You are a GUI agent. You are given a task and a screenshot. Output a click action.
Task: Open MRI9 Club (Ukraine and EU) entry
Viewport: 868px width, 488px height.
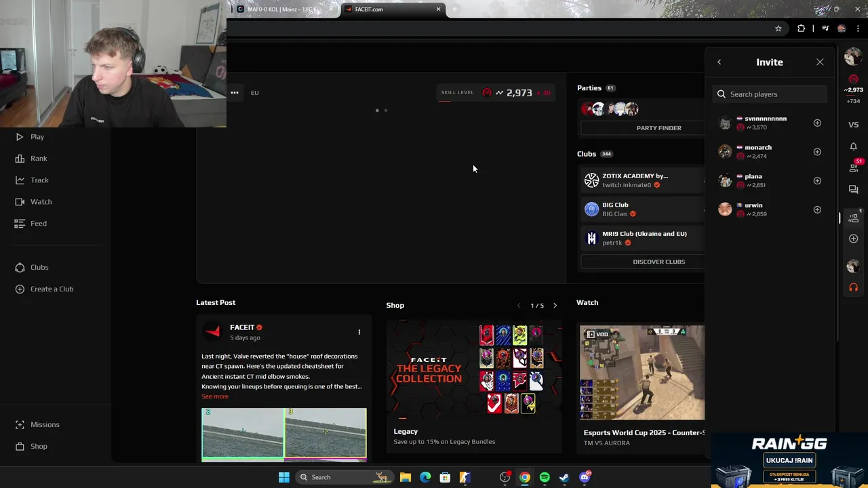pyautogui.click(x=643, y=239)
